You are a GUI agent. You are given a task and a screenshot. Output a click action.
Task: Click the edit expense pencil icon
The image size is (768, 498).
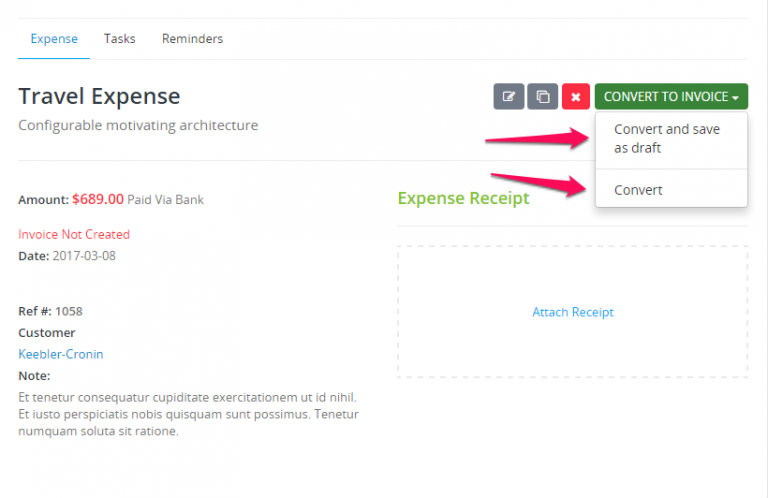point(508,96)
